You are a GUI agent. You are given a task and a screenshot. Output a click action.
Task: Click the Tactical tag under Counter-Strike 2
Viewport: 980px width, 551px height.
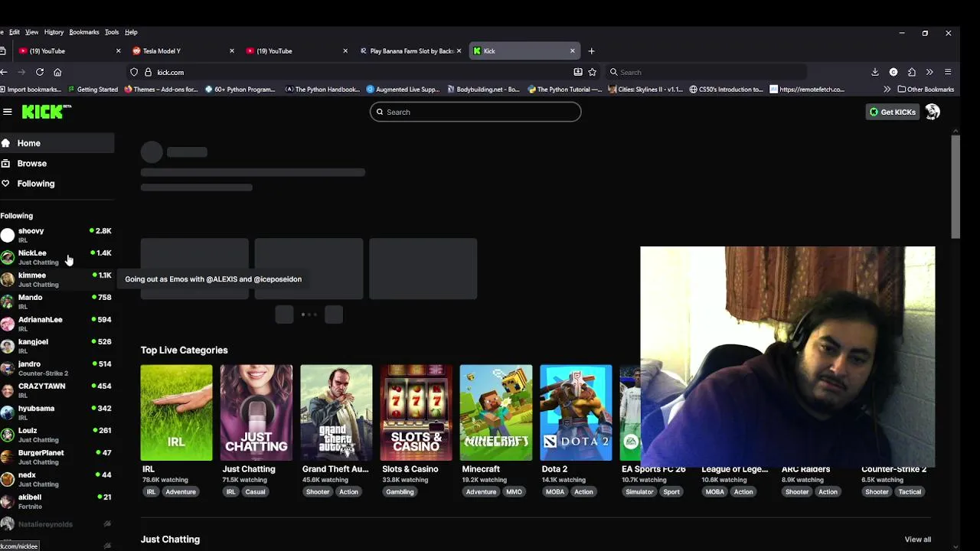pos(910,492)
